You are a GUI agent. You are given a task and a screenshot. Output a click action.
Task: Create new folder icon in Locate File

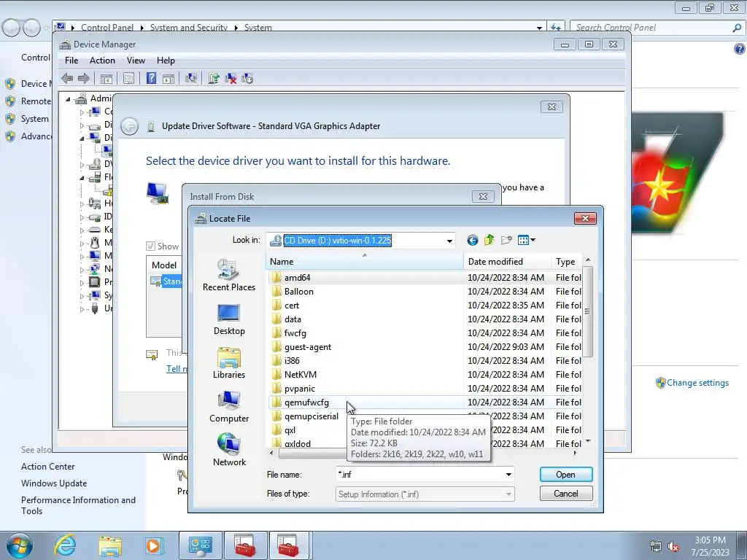click(506, 240)
